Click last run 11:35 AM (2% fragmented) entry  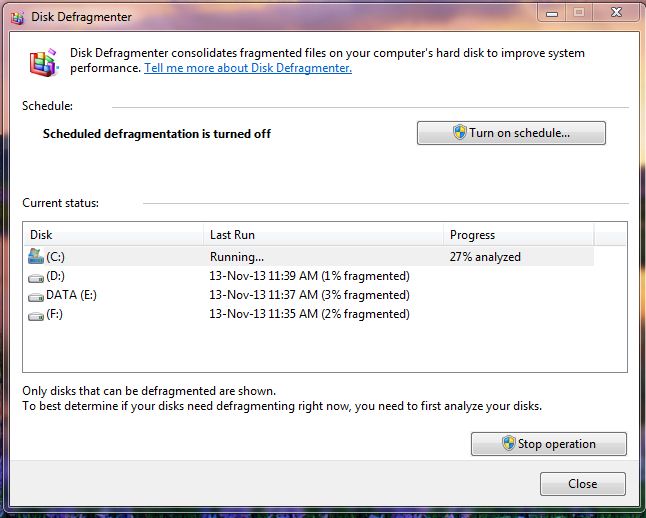click(309, 314)
